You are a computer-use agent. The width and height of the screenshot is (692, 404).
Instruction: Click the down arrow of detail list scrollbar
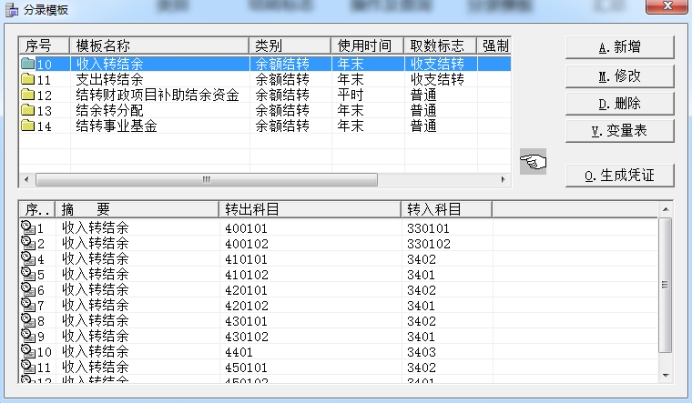[x=666, y=375]
